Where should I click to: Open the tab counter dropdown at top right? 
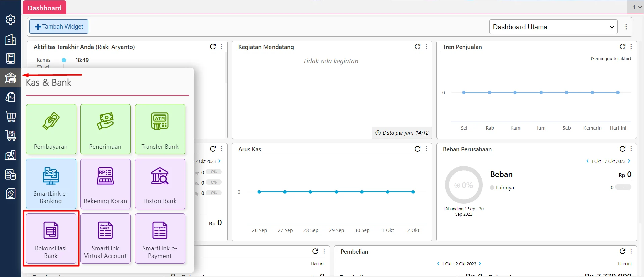(x=637, y=7)
